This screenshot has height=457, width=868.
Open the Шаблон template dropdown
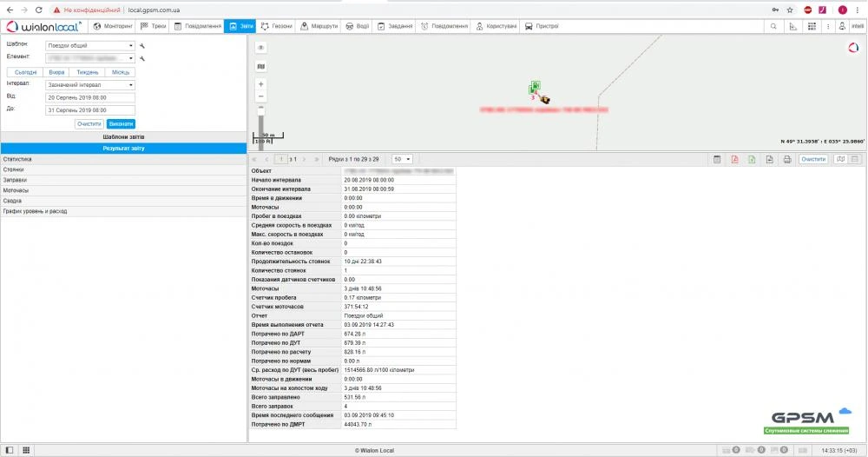[x=89, y=44]
